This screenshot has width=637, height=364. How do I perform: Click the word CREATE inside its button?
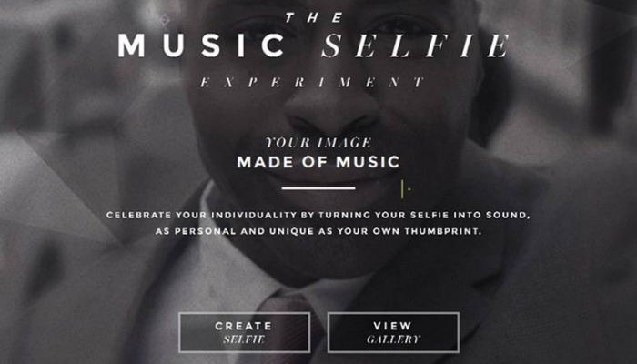pyautogui.click(x=244, y=326)
